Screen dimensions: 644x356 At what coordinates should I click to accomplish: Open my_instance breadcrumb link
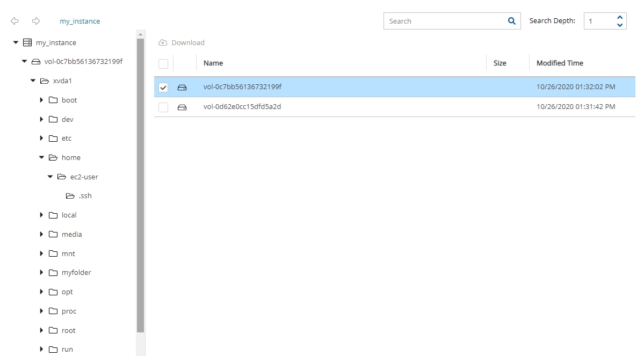[x=79, y=21]
